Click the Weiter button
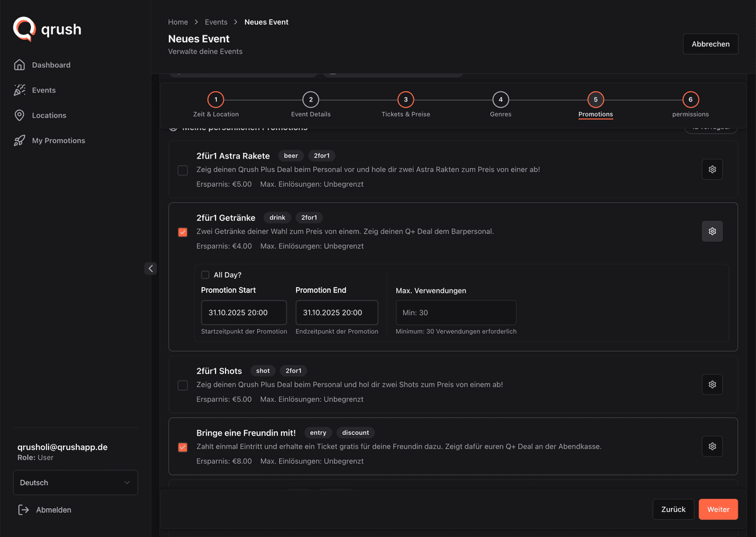The image size is (756, 537). click(x=718, y=509)
